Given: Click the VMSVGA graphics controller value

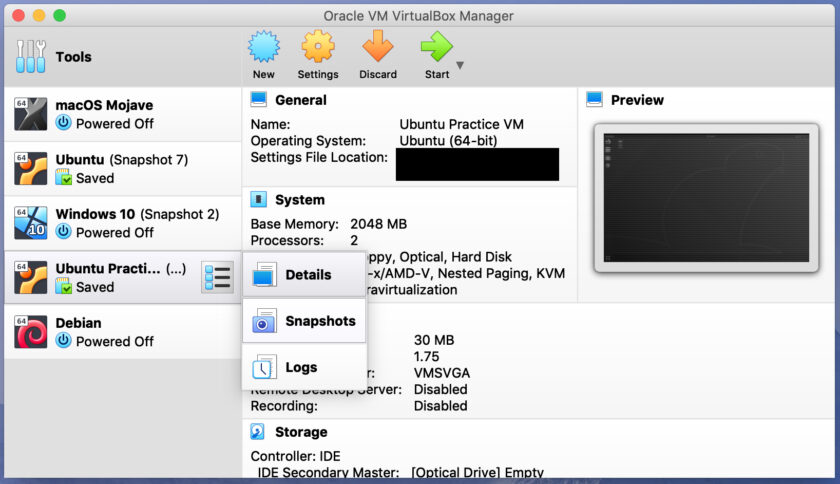Looking at the screenshot, I should coord(441,373).
